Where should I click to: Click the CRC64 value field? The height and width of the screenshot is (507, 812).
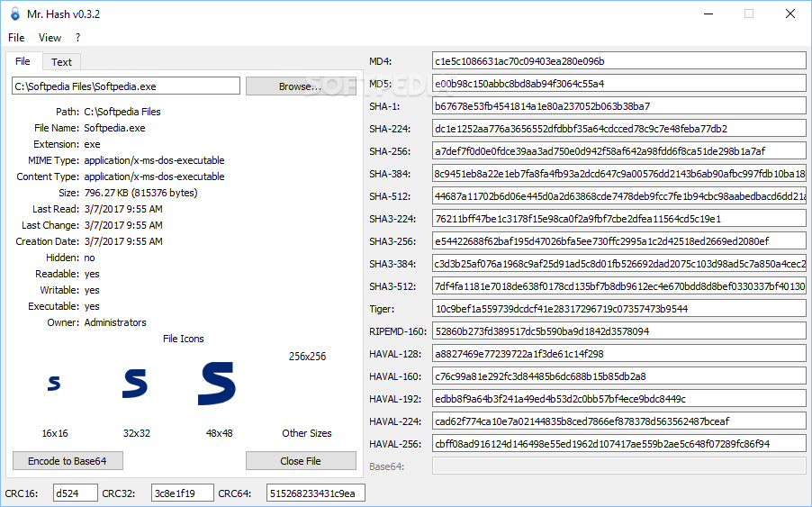(x=315, y=493)
